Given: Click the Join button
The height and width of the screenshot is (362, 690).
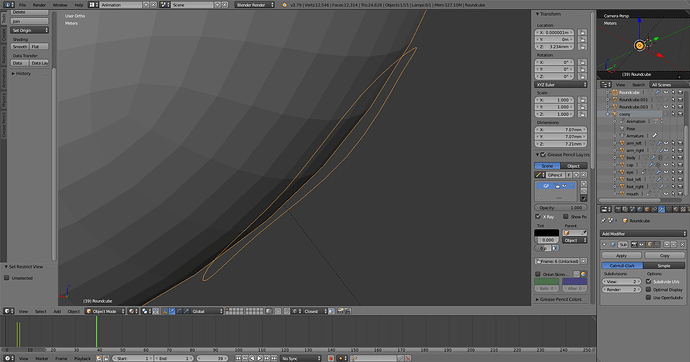Looking at the screenshot, I should click(x=29, y=21).
